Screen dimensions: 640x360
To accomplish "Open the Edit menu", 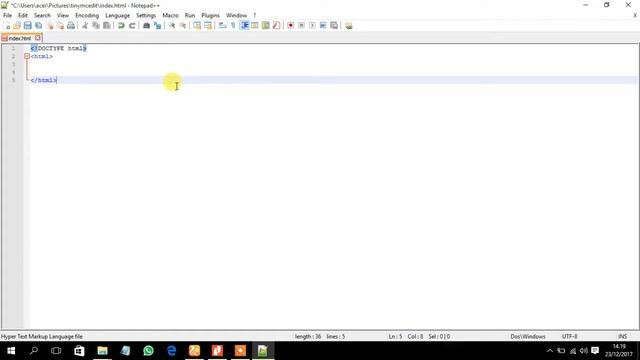I will pos(23,16).
